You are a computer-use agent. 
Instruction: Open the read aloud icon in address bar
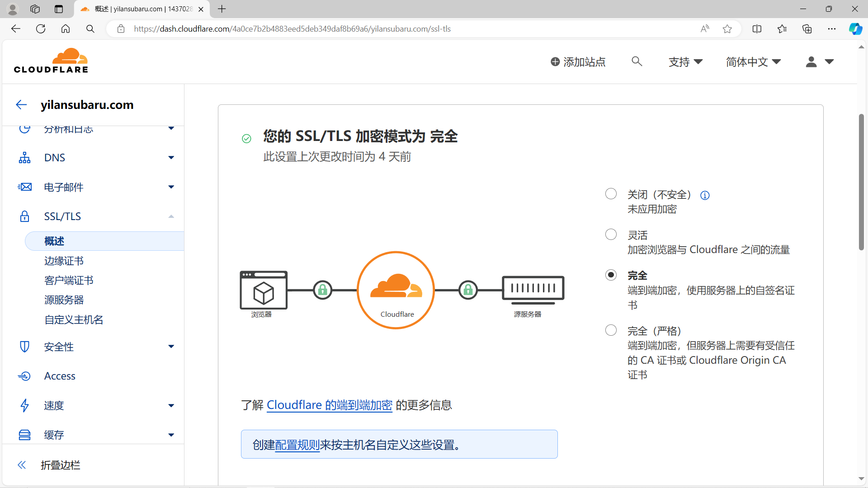click(x=705, y=29)
